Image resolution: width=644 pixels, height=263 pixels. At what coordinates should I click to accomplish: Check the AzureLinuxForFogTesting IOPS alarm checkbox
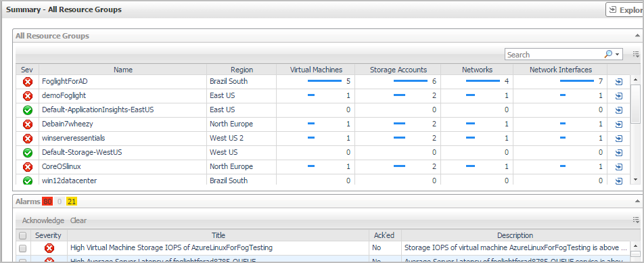(23, 248)
